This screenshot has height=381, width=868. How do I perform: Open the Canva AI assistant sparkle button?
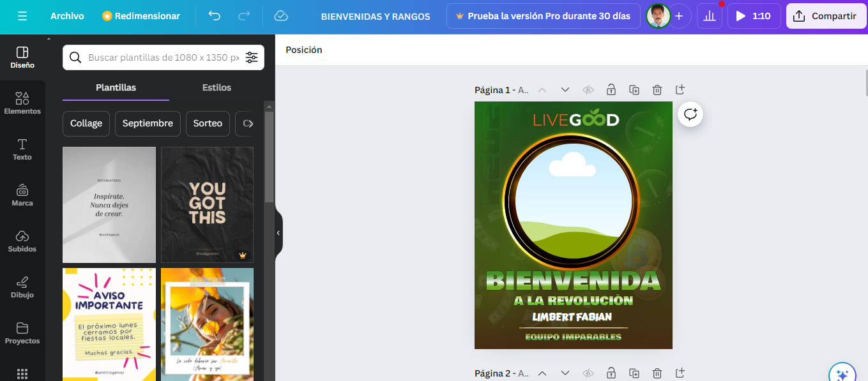coord(842,374)
